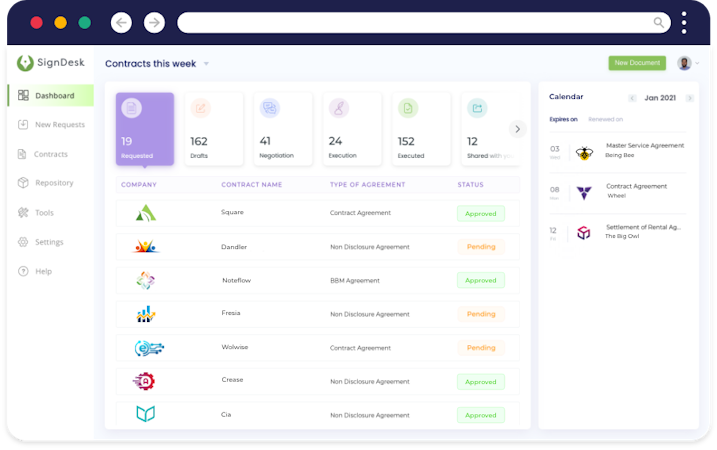This screenshot has width=717, height=450.
Task: Open the Contract Agreement Wheel entry
Action: tap(618, 193)
